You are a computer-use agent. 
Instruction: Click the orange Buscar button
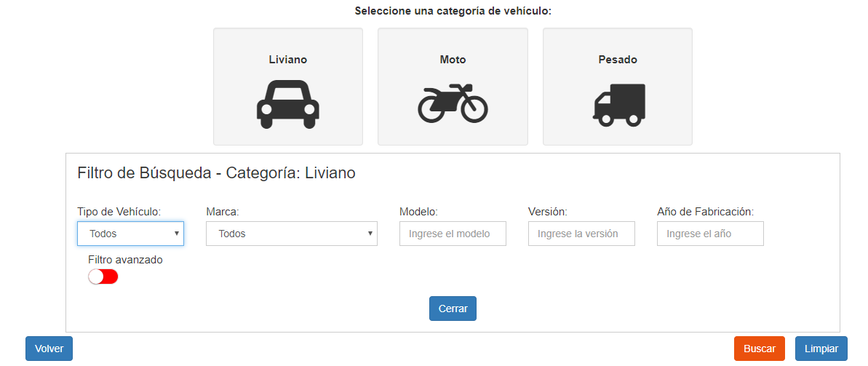[760, 349]
